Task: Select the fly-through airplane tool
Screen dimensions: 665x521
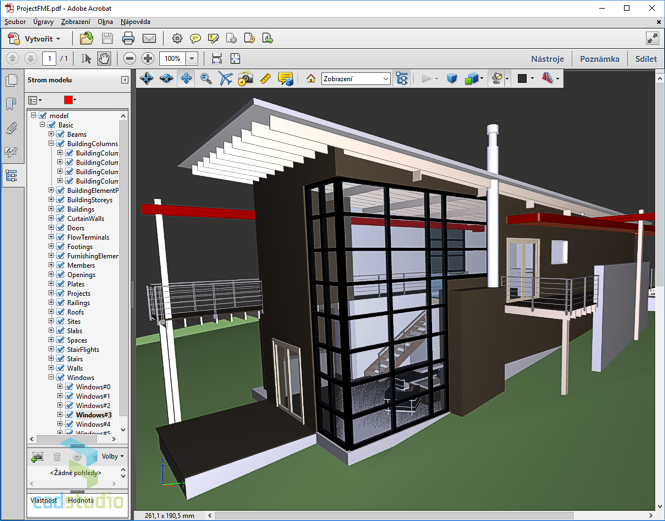Action: (225, 78)
